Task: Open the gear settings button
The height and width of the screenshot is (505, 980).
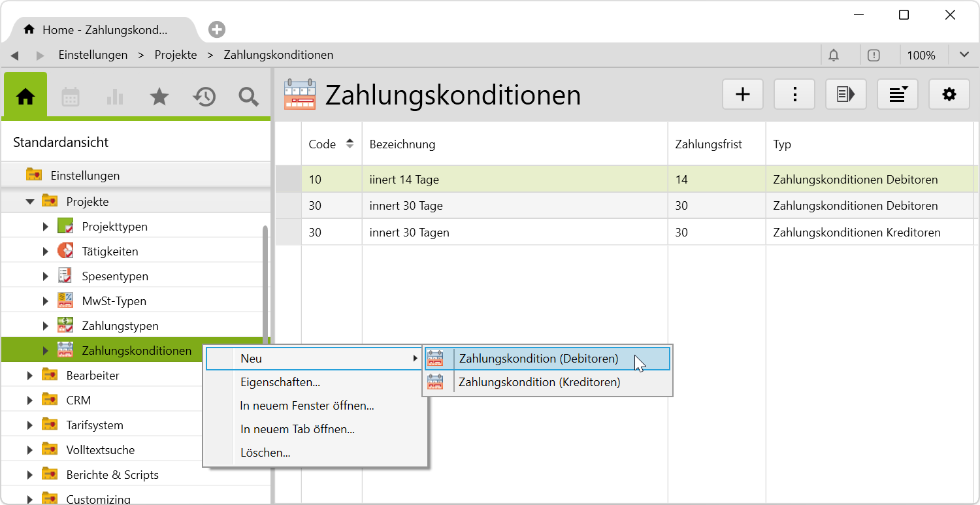Action: tap(949, 95)
